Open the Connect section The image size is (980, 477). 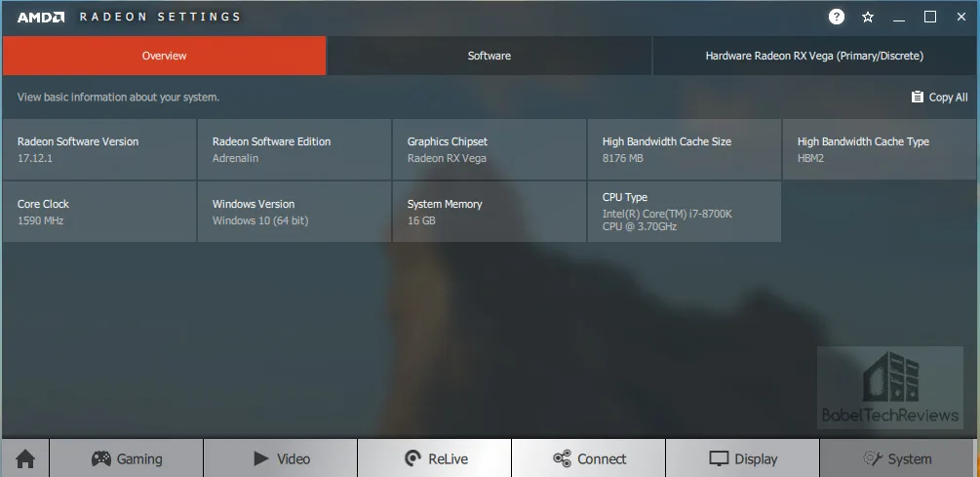(x=589, y=458)
